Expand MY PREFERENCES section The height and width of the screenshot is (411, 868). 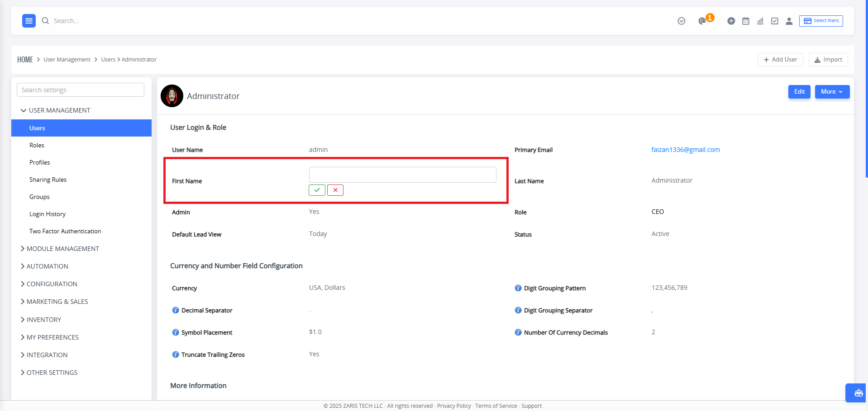(x=50, y=337)
